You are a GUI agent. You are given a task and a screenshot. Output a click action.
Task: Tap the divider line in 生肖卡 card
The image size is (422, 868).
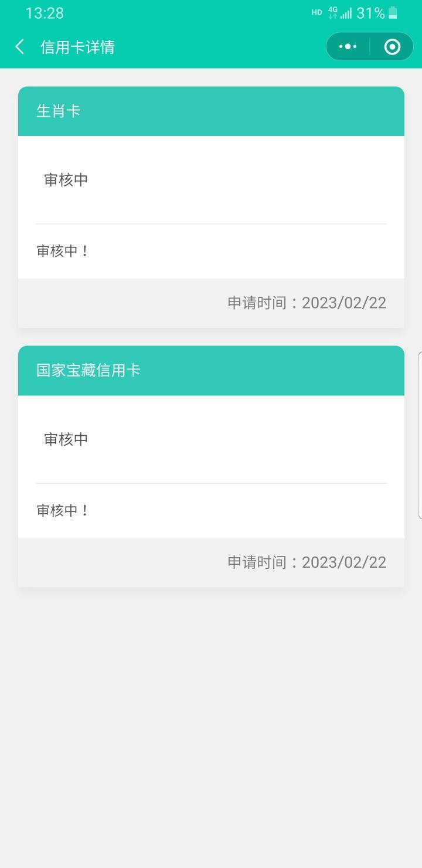(x=211, y=223)
